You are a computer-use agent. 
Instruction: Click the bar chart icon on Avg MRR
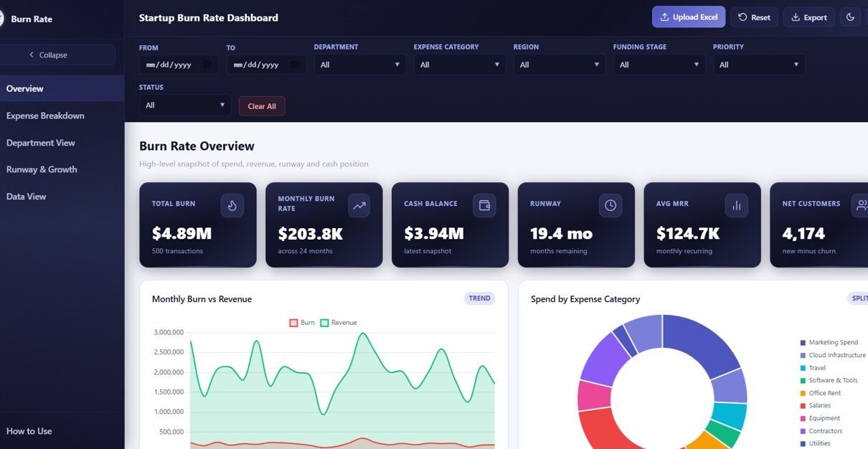(x=736, y=206)
